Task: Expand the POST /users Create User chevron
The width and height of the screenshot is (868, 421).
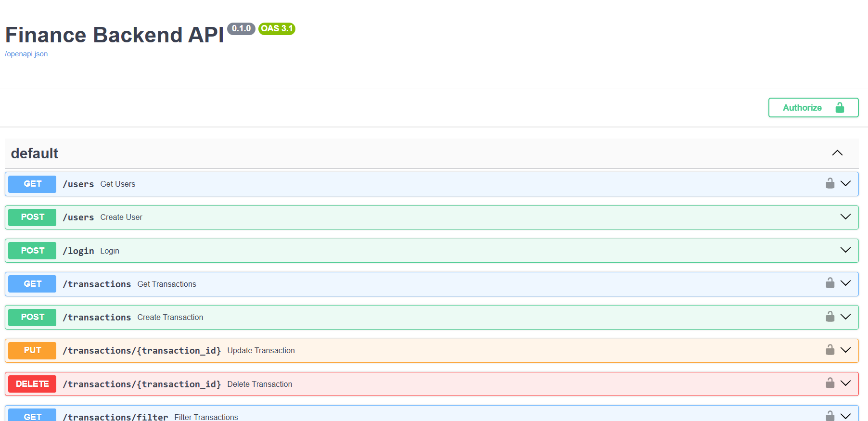Action: click(x=845, y=217)
